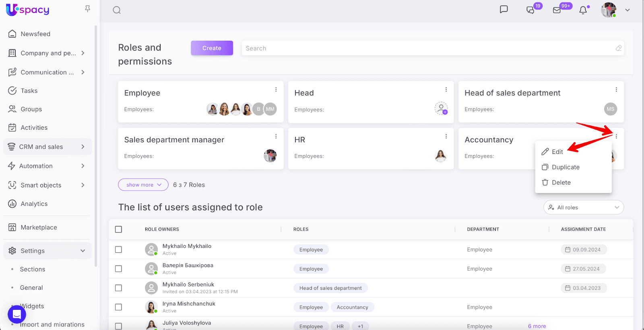The width and height of the screenshot is (644, 330).
Task: Open the live chat support bubble
Action: pos(17,314)
